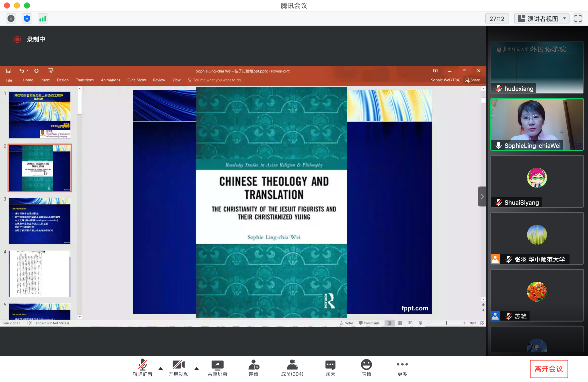
Task: Click the blue security shield icon
Action: [27, 18]
